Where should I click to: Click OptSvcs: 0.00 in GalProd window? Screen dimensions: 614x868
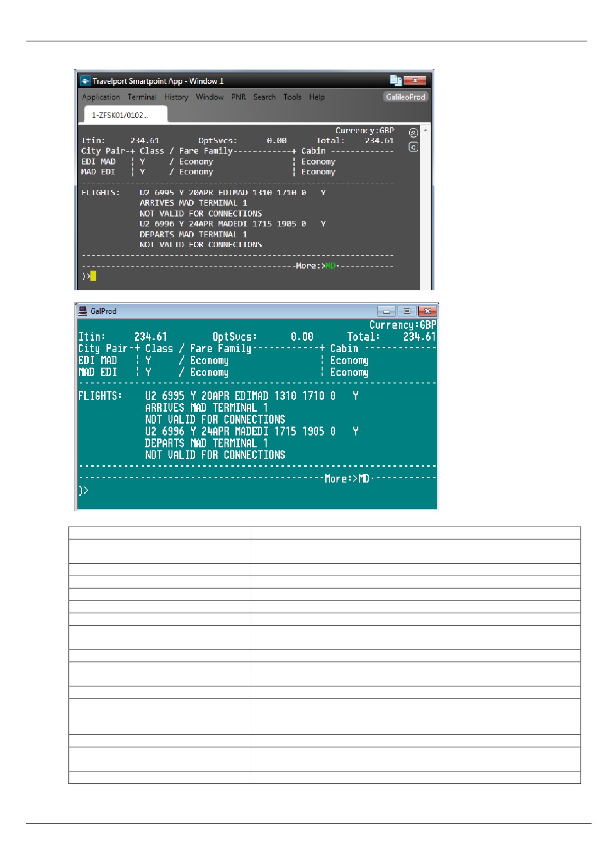pos(263,337)
